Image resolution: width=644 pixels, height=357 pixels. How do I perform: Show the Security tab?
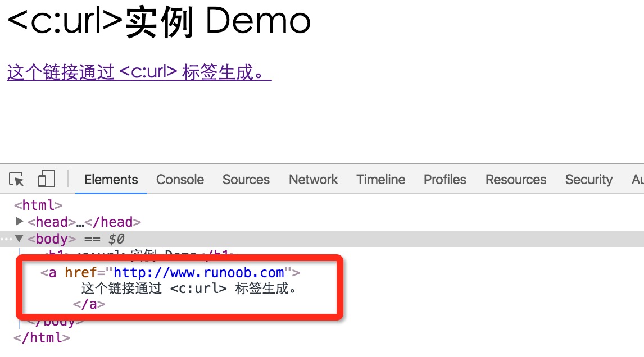[588, 180]
